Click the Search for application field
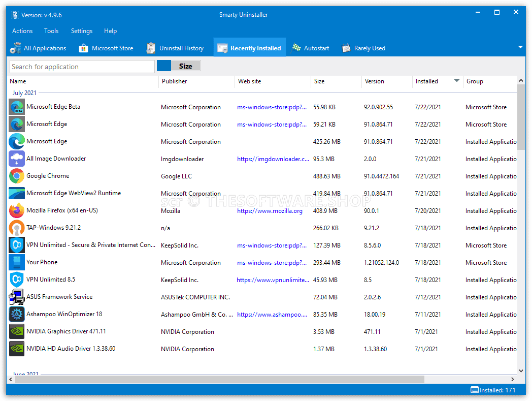 point(82,67)
